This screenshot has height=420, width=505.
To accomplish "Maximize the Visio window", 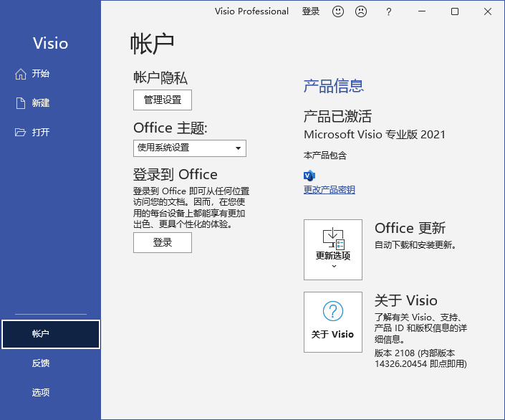I will [x=455, y=11].
